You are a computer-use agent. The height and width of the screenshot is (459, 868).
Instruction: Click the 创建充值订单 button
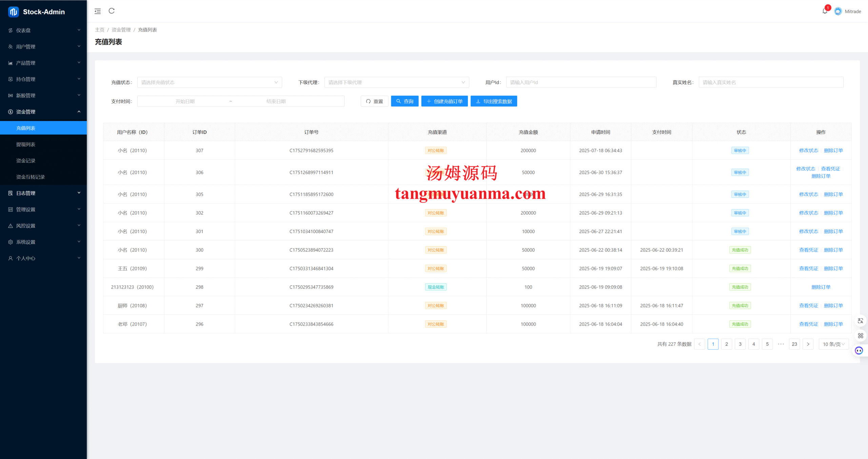point(445,101)
